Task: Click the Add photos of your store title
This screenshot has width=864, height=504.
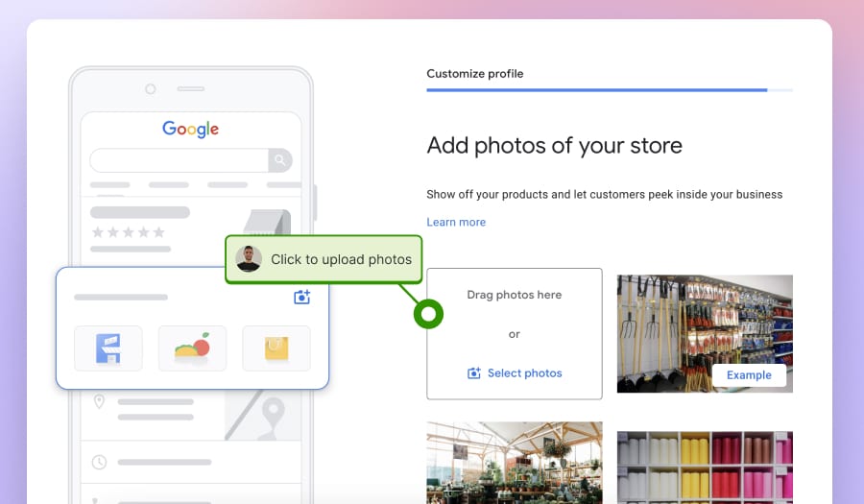Action: pyautogui.click(x=554, y=146)
